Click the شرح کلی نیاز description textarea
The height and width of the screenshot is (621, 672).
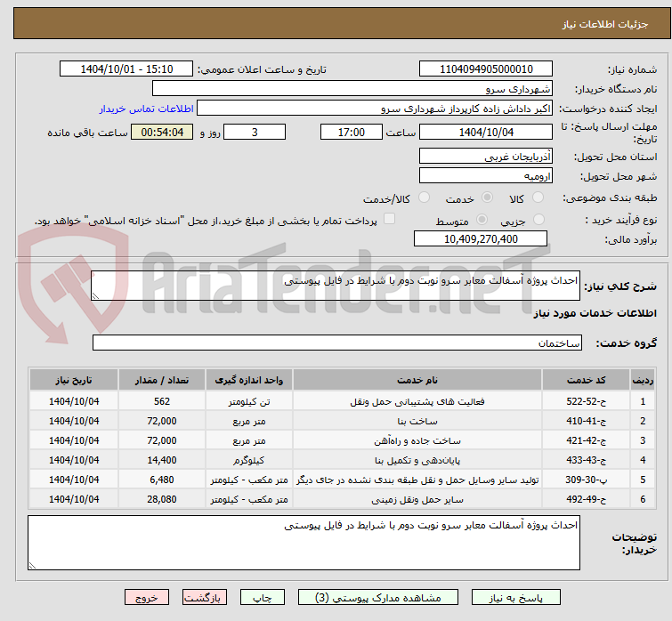(336, 286)
